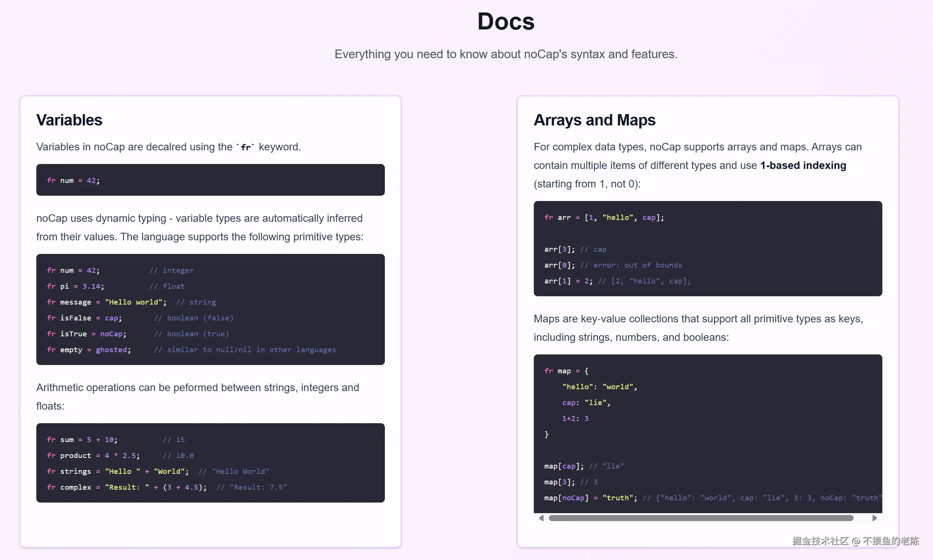Image resolution: width=933 pixels, height=560 pixels.
Task: Click the 'arr[0]; // error: out of bounds' line
Action: coord(613,265)
